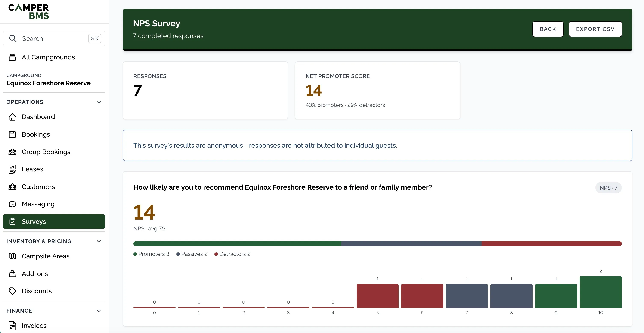Click the score 9 green histogram bar

556,296
